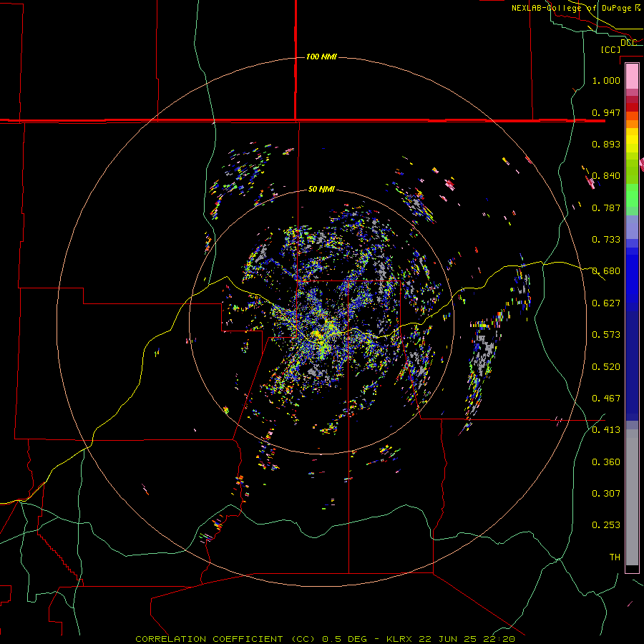Click the 0.520 legend value
The height and width of the screenshot is (644, 644).
[x=606, y=367]
